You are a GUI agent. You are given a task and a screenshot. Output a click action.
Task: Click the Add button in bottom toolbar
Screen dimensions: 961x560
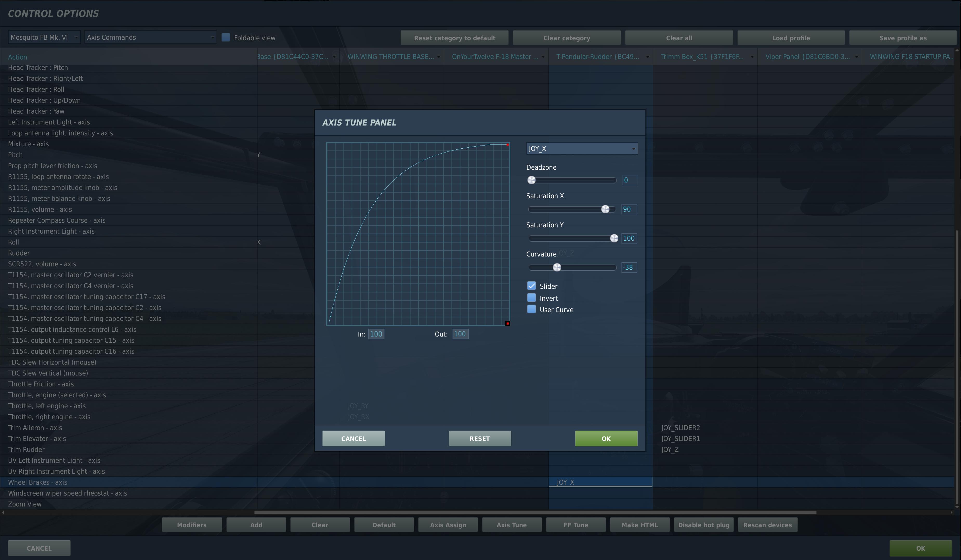[256, 525]
